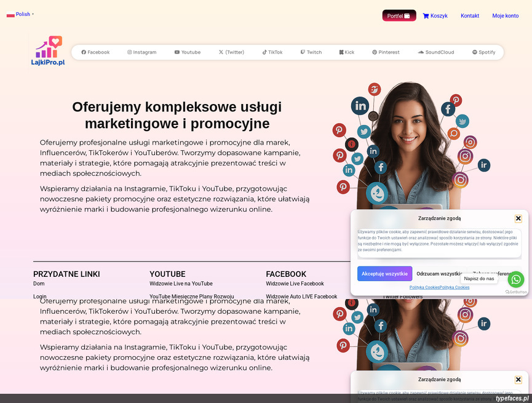Open the TikTok services menu item

pos(272,52)
